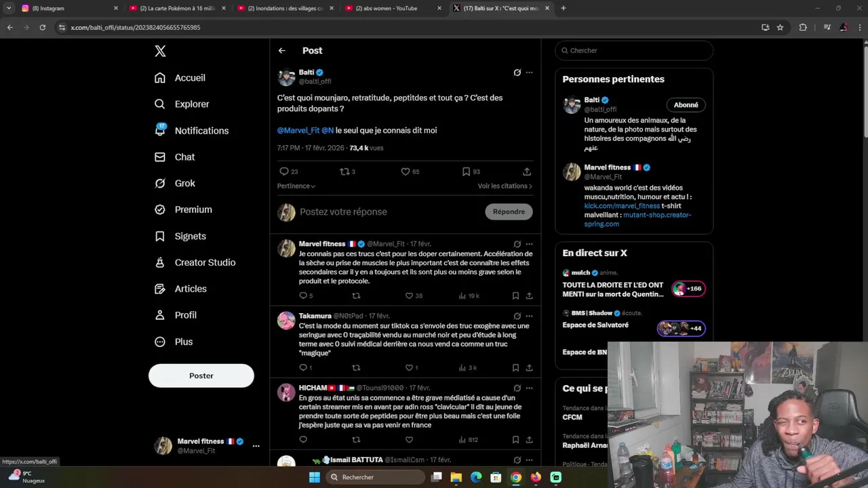Viewport: 868px width, 488px height.
Task: Reply to Marvel fitness comment showing 5
Action: [306, 296]
